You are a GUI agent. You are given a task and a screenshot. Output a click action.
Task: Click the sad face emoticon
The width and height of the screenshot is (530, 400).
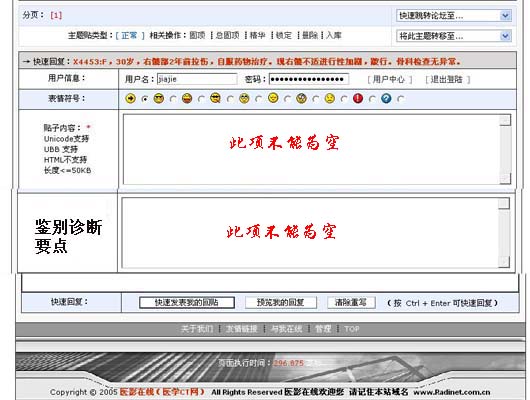click(330, 98)
